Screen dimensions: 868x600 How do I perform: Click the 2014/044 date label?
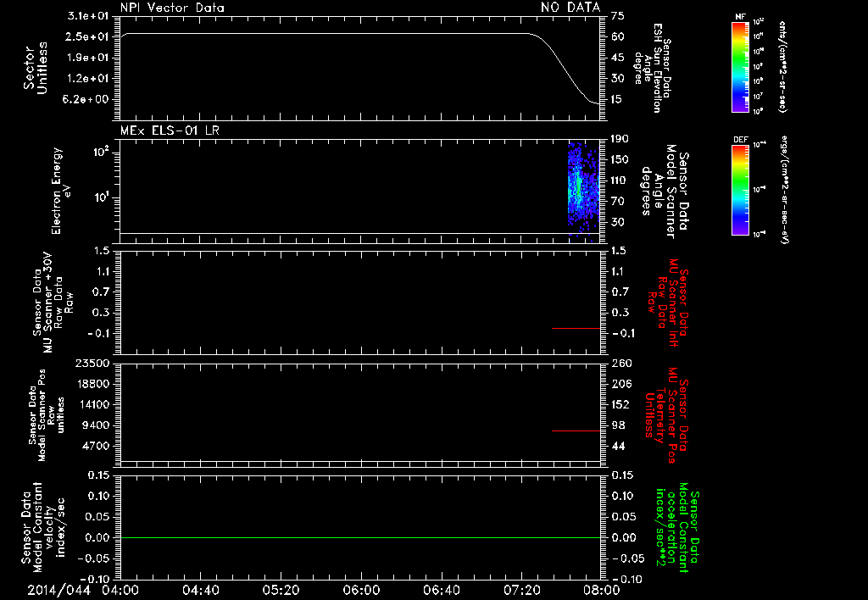pyautogui.click(x=58, y=590)
